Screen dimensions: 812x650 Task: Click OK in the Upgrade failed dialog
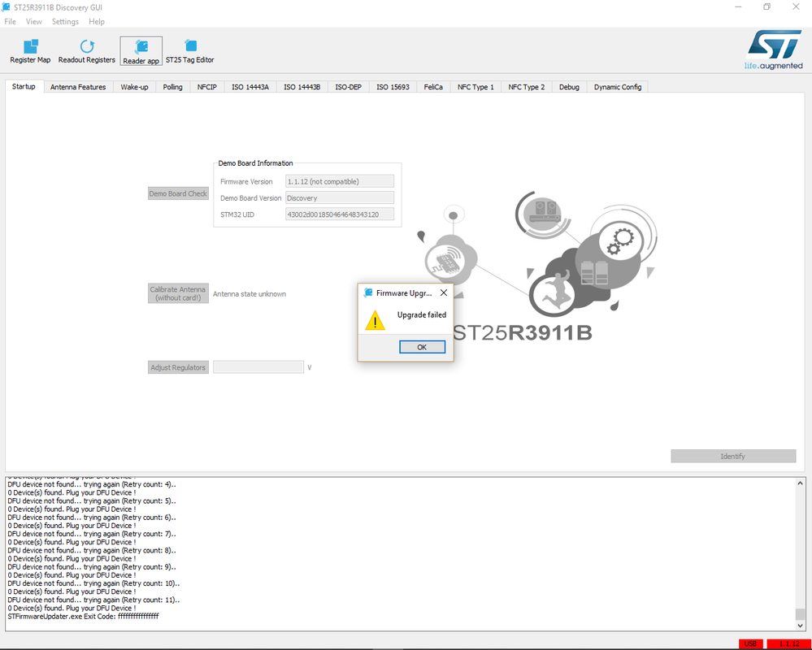pos(422,347)
